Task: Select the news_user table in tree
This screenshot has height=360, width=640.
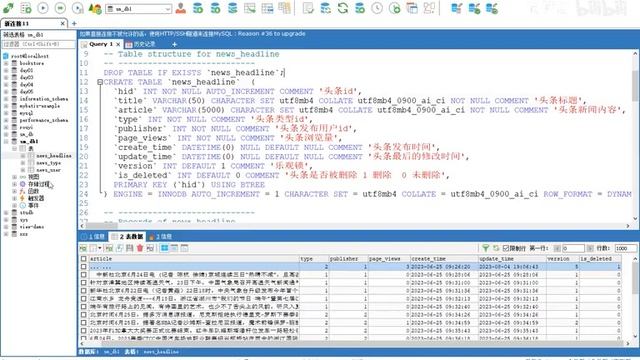Action: (x=49, y=170)
